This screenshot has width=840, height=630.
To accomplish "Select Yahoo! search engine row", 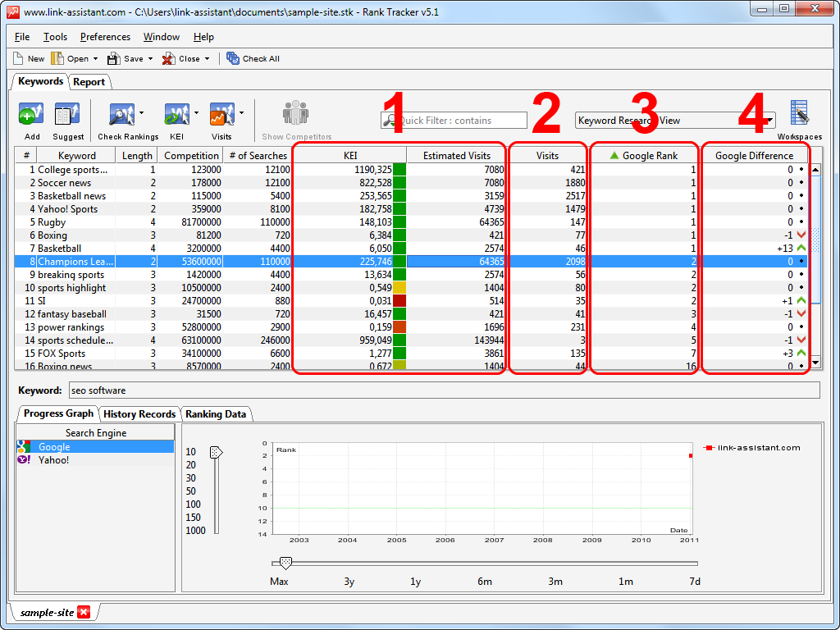I will point(95,459).
